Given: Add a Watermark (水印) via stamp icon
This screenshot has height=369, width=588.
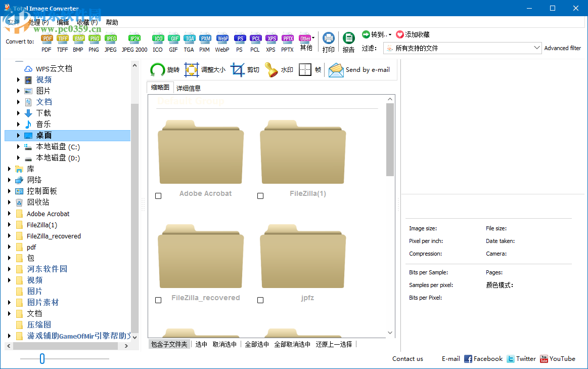Looking at the screenshot, I should 272,70.
